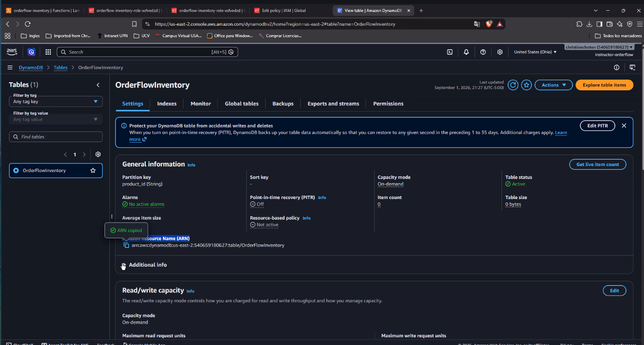
Task: Select the OrderFlowInventory radio button
Action: (16, 170)
